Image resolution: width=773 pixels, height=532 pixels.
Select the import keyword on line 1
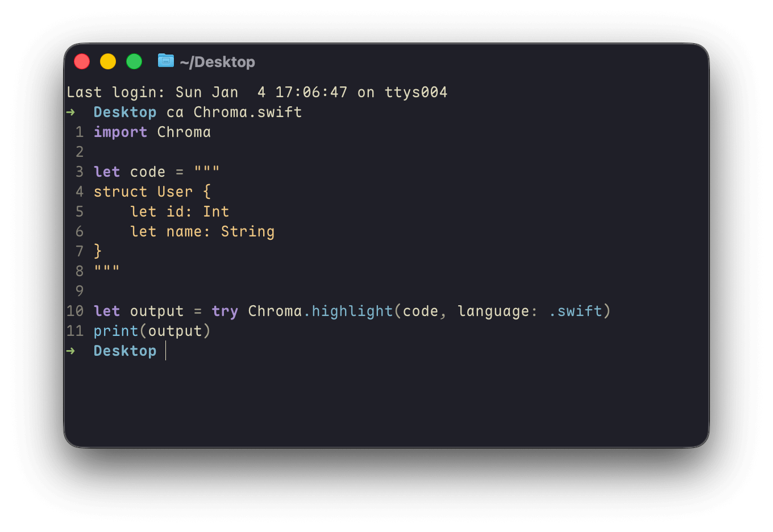coord(120,132)
